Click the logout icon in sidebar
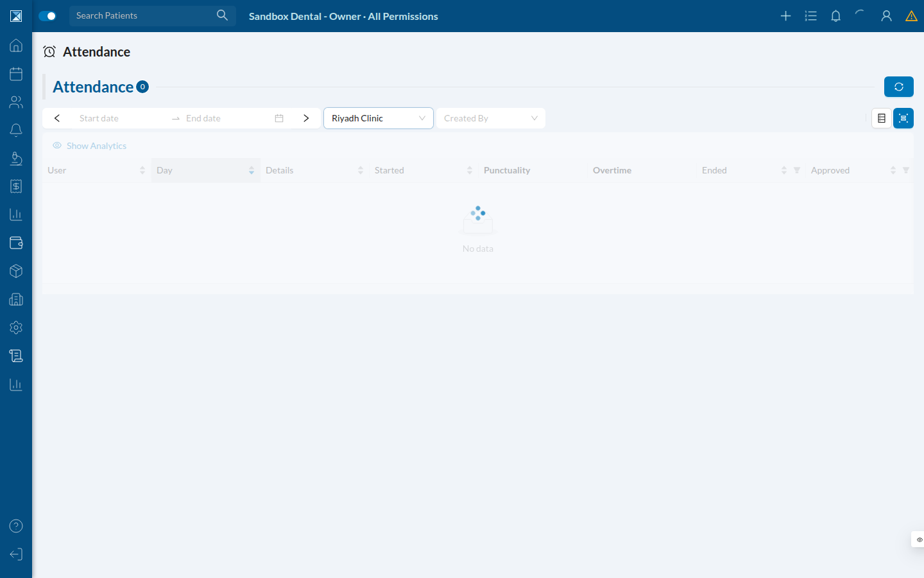This screenshot has width=924, height=578. point(16,554)
